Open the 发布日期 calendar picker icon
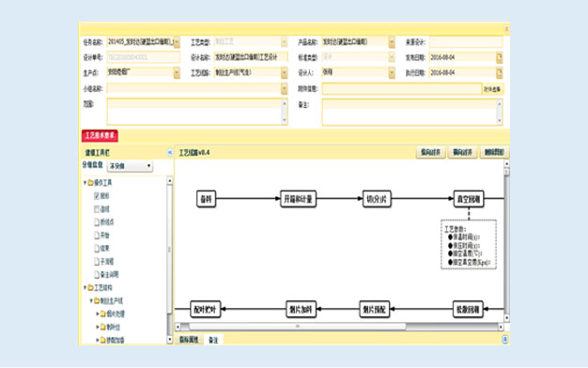Viewport: 588px width, 368px height. point(499,57)
